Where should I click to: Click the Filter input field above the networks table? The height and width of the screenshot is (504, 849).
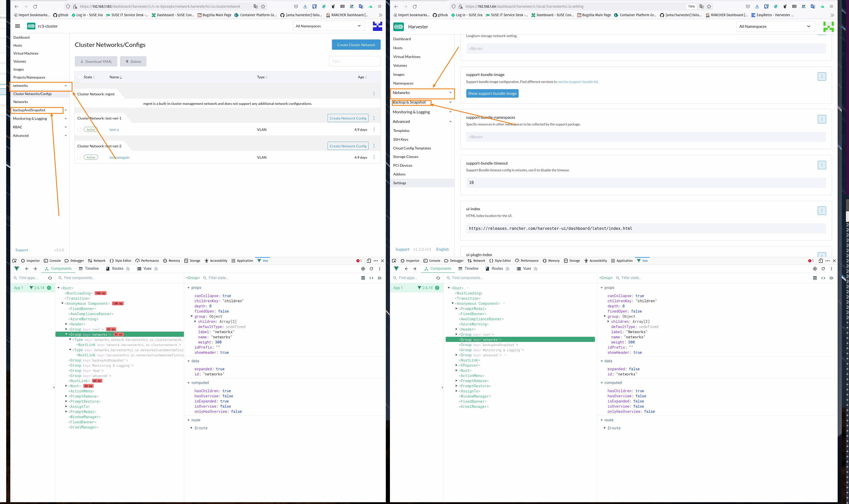click(x=355, y=61)
